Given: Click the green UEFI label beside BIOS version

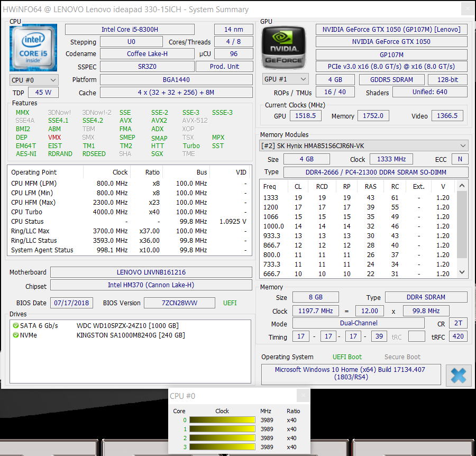Looking at the screenshot, I should (x=230, y=303).
